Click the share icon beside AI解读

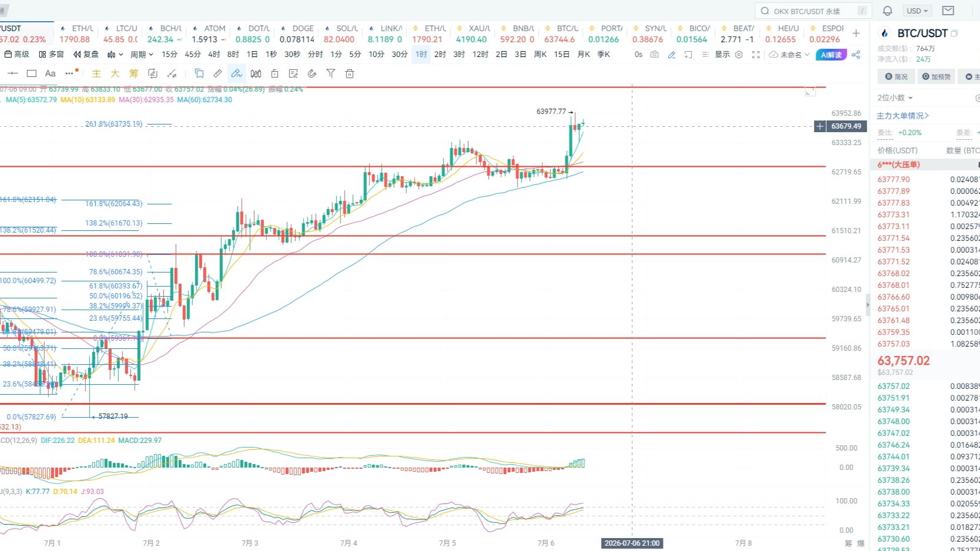tap(856, 55)
